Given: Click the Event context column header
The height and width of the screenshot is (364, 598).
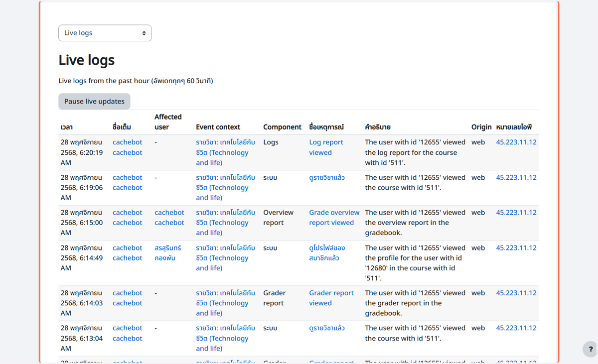Looking at the screenshot, I should (218, 127).
